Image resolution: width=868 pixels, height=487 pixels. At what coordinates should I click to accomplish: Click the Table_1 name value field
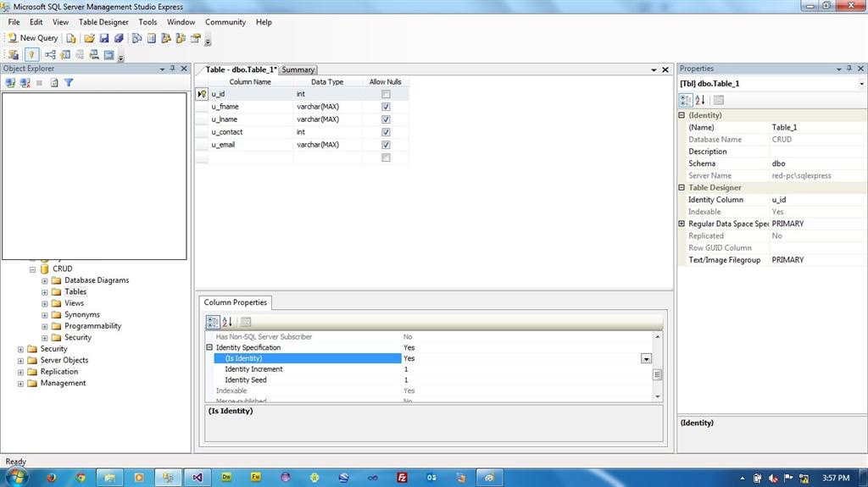click(x=818, y=127)
